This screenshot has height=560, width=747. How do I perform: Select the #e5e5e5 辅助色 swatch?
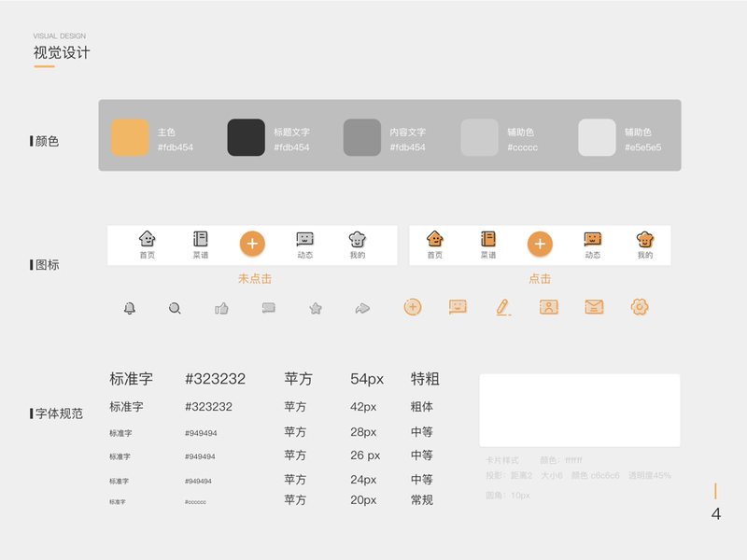(x=597, y=137)
